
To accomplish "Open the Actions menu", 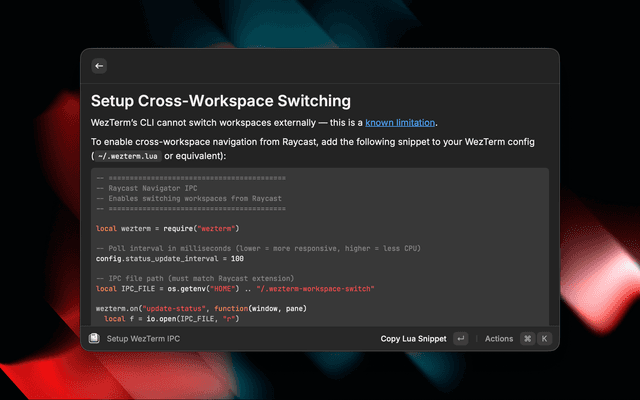I will [x=498, y=339].
